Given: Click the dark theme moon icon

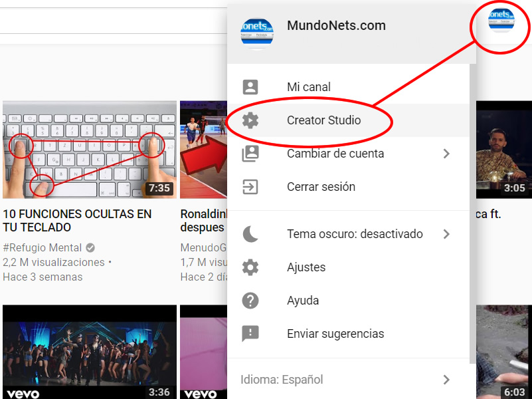Looking at the screenshot, I should tap(250, 234).
